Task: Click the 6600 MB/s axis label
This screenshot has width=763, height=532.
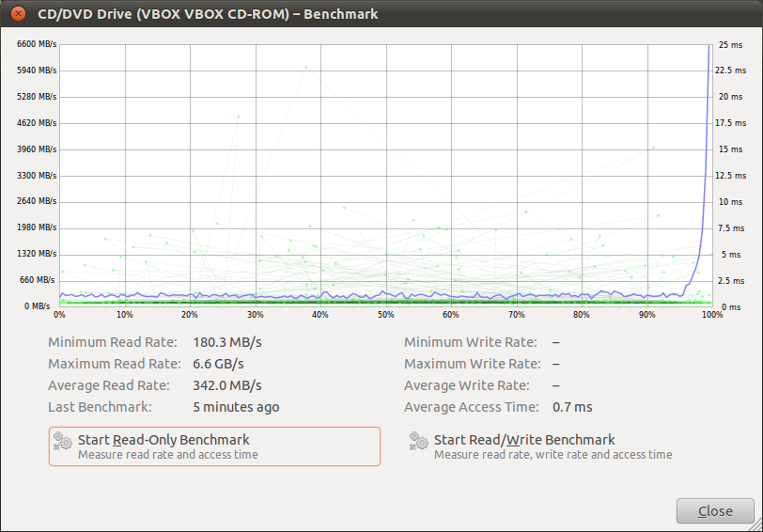Action: point(37,44)
